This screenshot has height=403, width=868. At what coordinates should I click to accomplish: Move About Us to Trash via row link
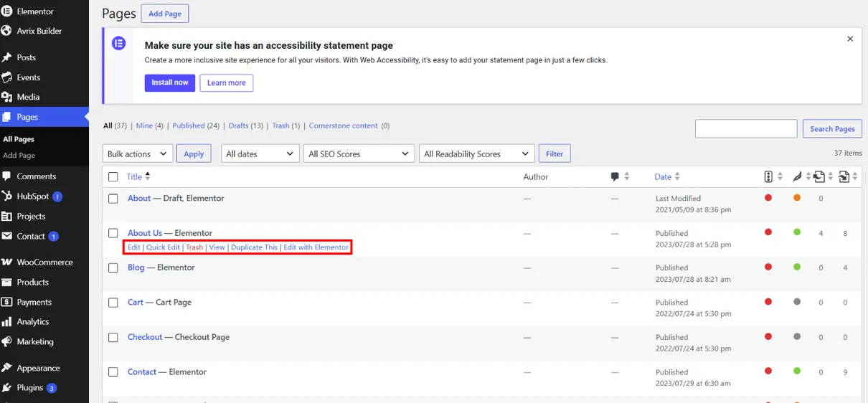click(x=194, y=247)
